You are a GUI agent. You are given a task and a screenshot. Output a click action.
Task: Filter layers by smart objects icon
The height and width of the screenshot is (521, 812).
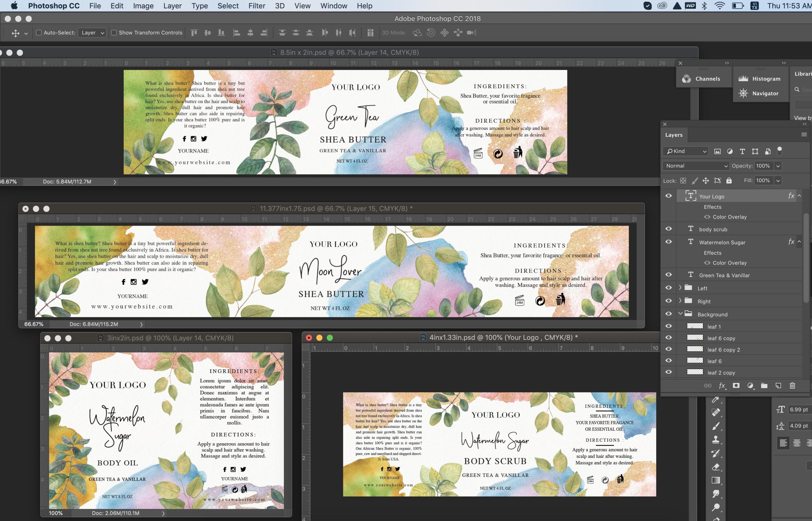point(768,151)
